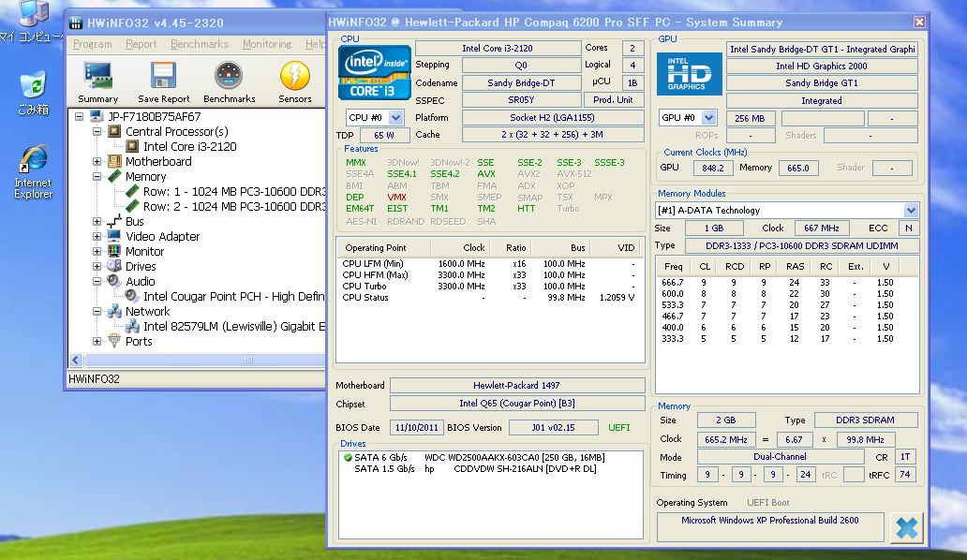Select the Network tree item
Screen dimensions: 967x560
[x=147, y=312]
